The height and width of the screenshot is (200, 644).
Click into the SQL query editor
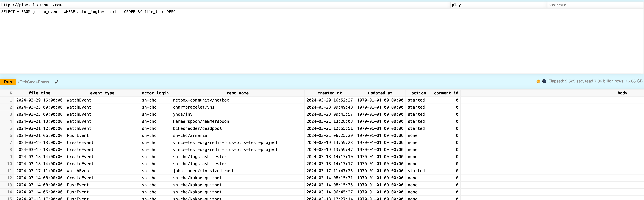(x=300, y=40)
